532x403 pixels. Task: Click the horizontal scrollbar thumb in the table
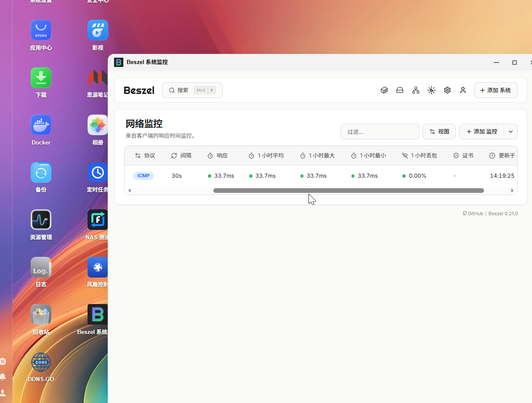[x=348, y=190]
